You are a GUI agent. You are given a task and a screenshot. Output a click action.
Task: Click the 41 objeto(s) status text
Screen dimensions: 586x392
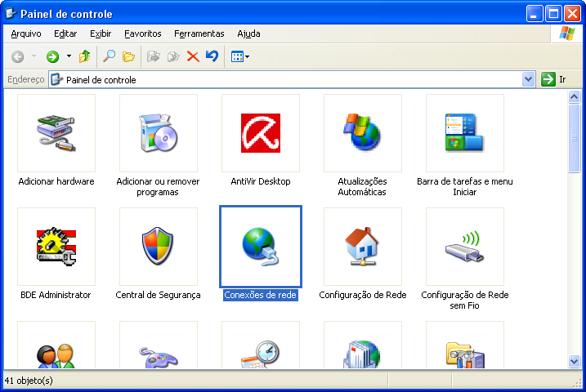[29, 381]
